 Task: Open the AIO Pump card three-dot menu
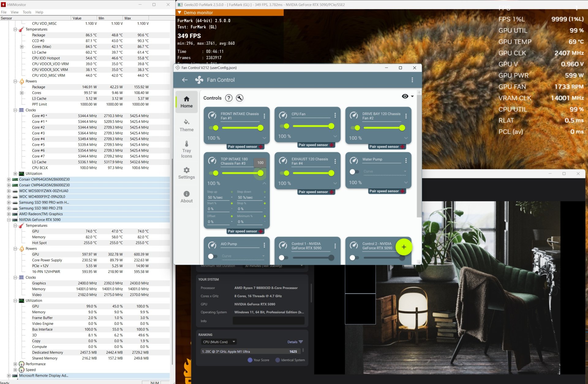264,245
